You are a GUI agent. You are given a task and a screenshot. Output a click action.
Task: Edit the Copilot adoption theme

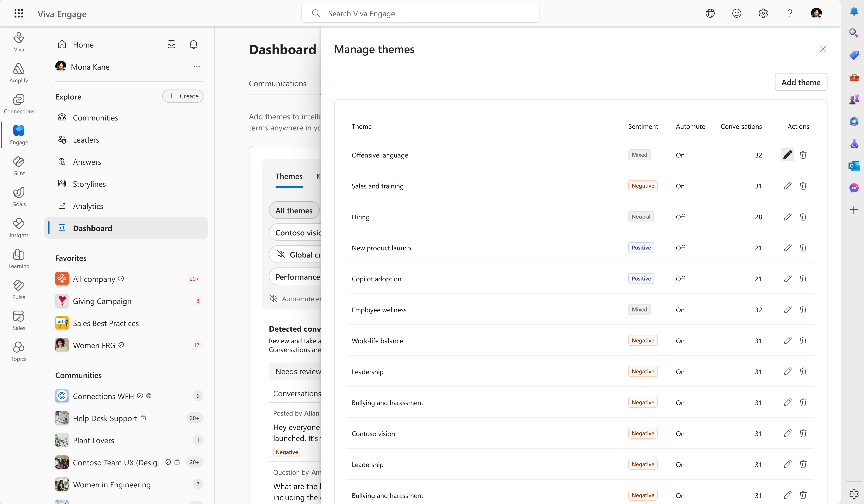point(787,279)
